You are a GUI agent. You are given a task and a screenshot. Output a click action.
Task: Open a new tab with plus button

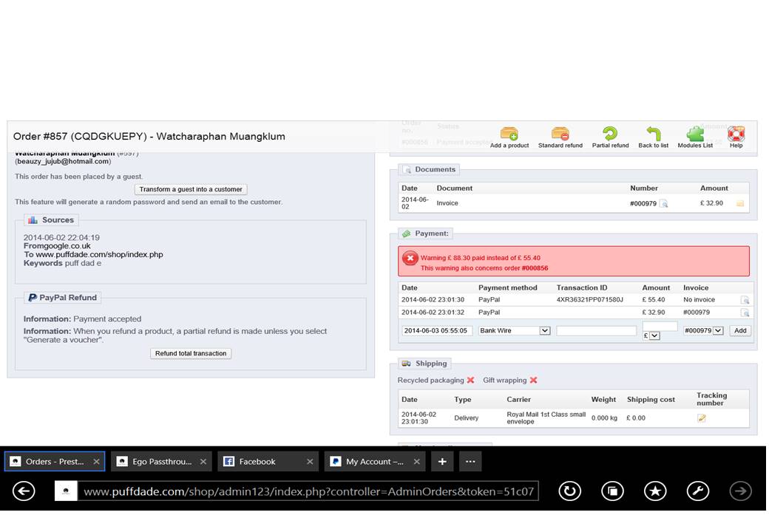[x=442, y=462]
